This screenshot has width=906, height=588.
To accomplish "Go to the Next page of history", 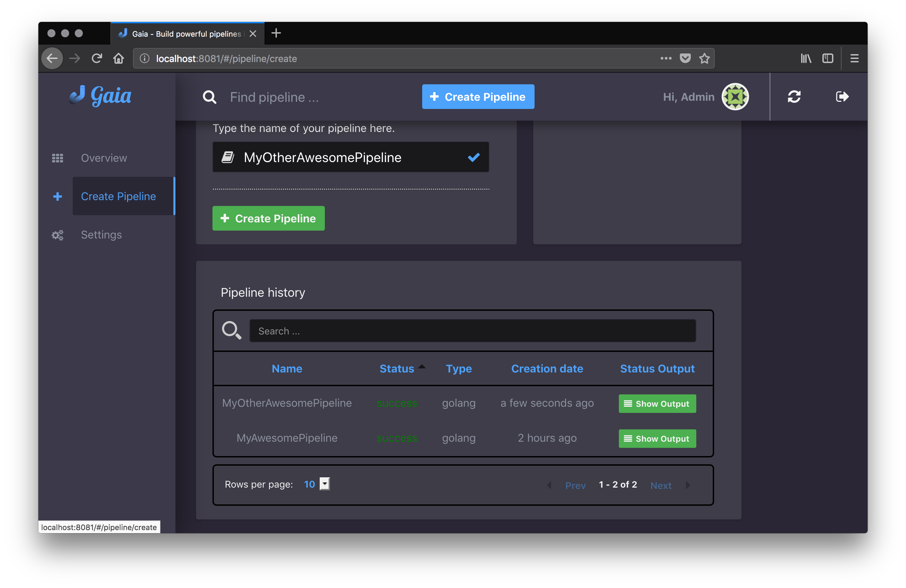I will [660, 485].
